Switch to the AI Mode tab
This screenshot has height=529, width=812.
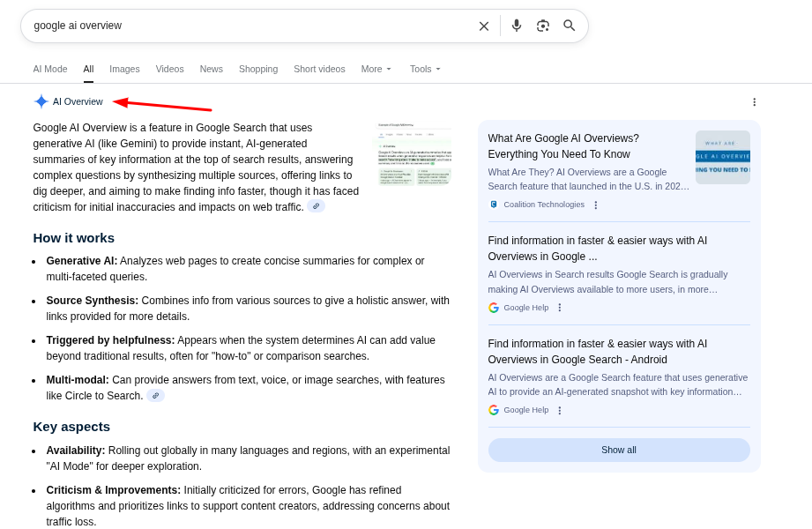(50, 69)
